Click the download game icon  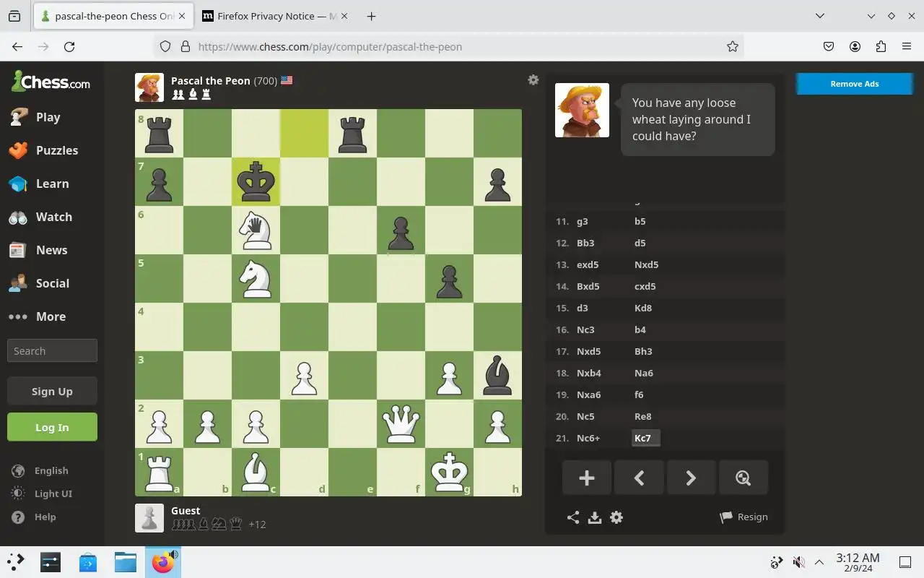(595, 517)
